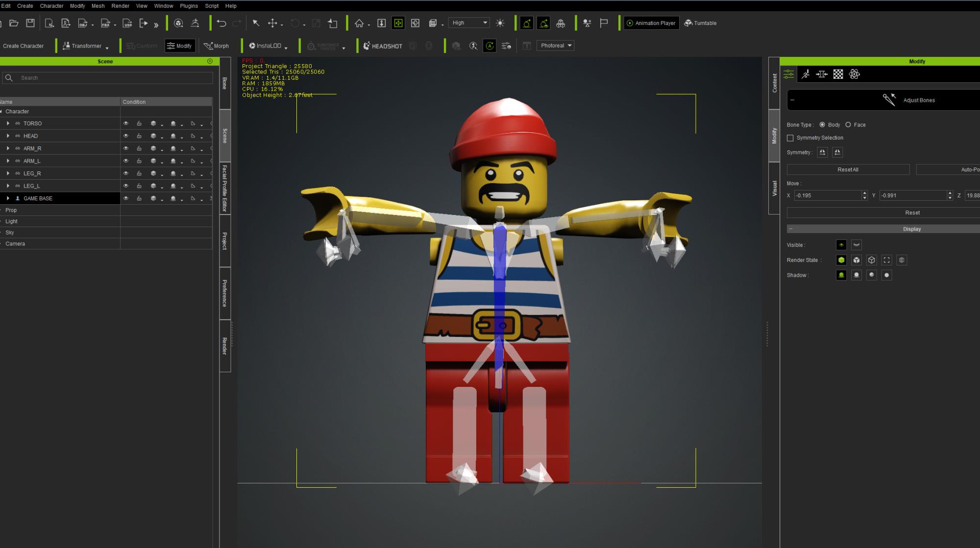Viewport: 980px width, 548px height.
Task: Click the Home camera view icon
Action: tap(359, 23)
